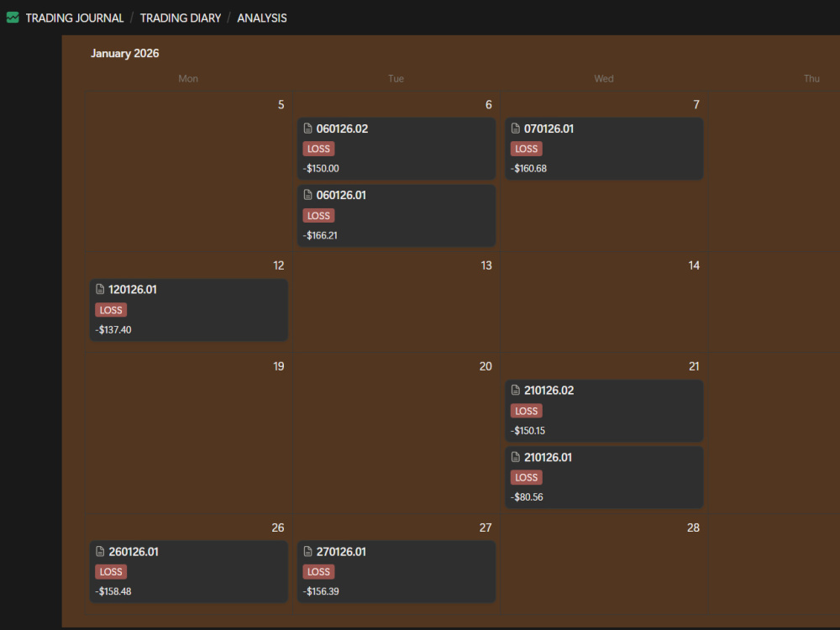Image resolution: width=840 pixels, height=630 pixels.
Task: Click the -$137.40 amount
Action: click(x=113, y=329)
